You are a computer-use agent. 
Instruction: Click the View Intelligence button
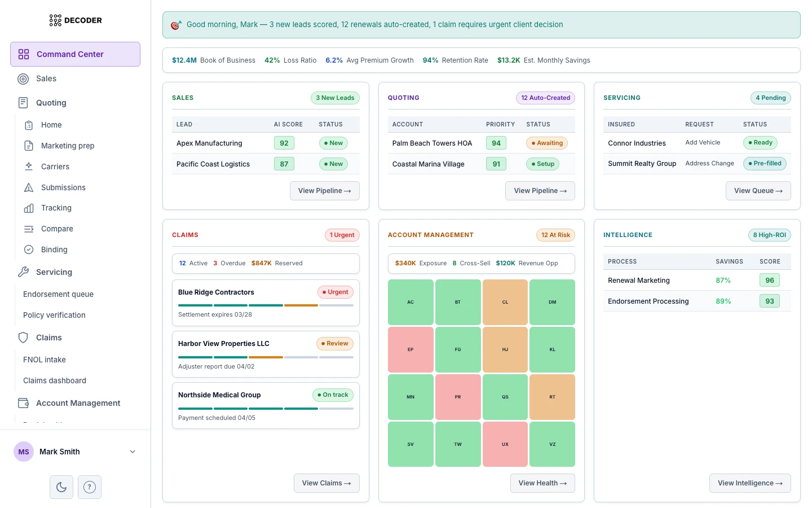pos(750,483)
